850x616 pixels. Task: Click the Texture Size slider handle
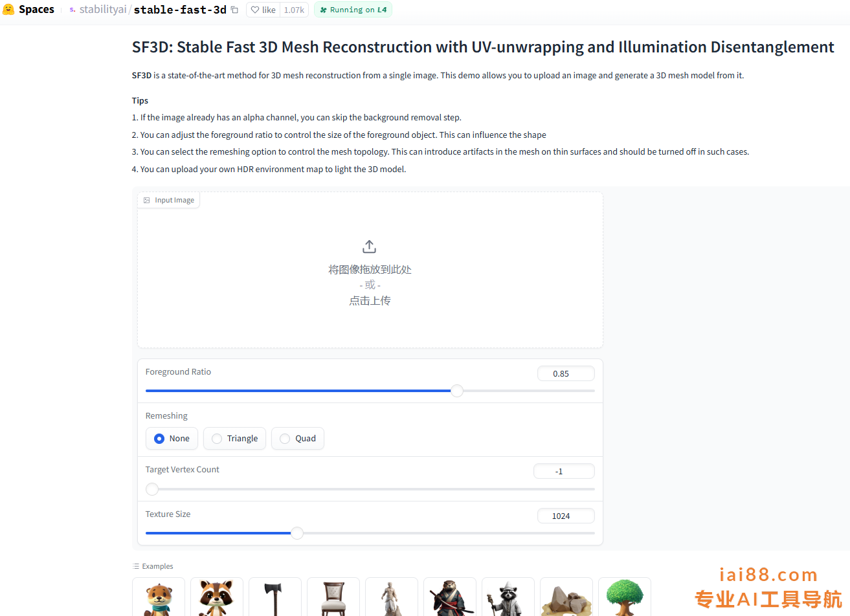point(297,533)
